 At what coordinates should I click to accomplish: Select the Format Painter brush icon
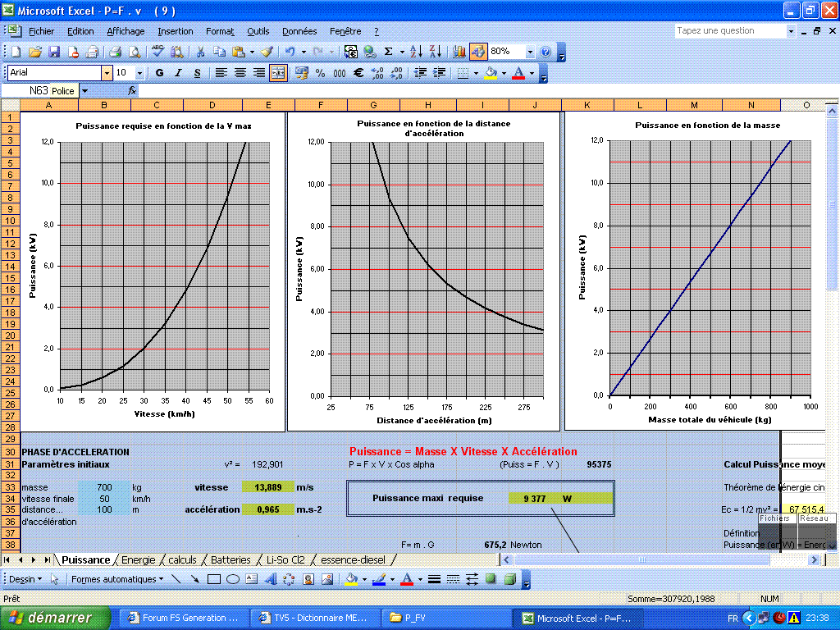tap(267, 52)
